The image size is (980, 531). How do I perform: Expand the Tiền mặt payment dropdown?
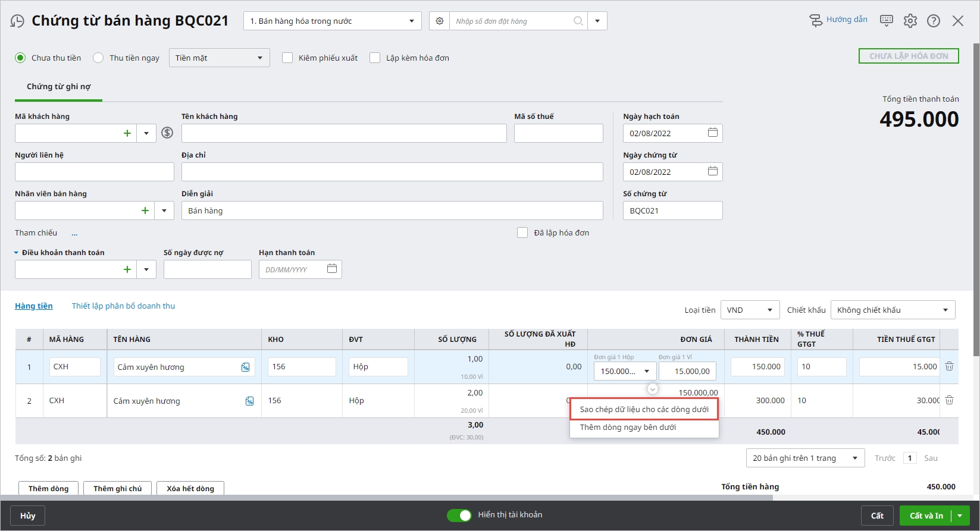coord(219,58)
